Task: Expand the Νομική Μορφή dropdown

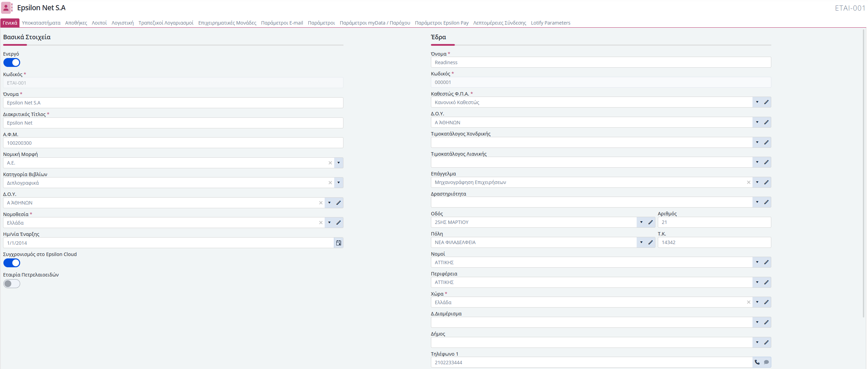Action: (x=339, y=163)
